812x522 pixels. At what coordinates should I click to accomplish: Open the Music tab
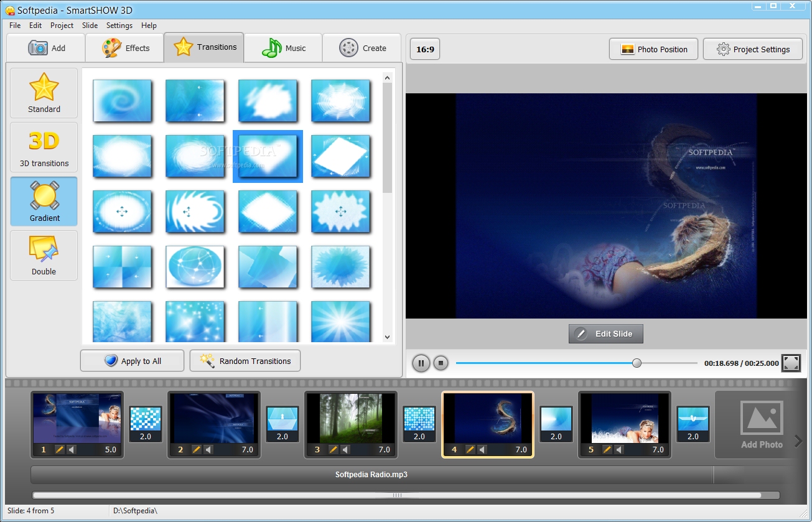283,48
